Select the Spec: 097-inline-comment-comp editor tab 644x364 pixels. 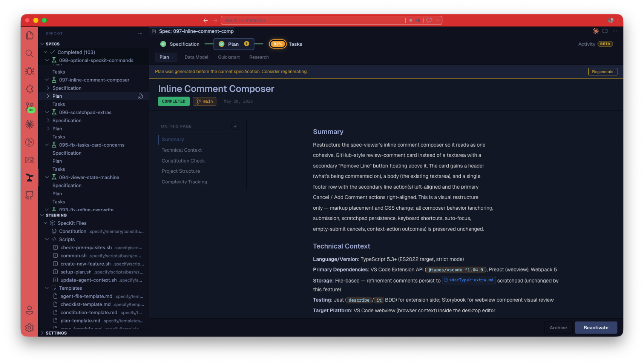coord(193,31)
